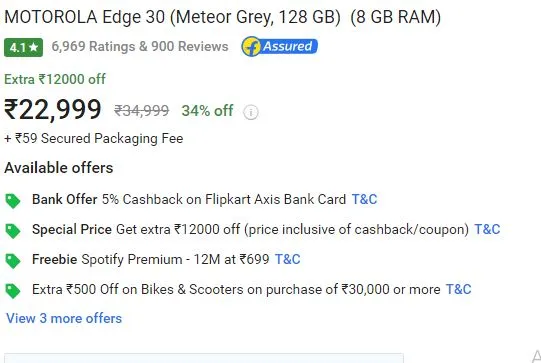
Task: Click the Flipkart Assured badge
Action: point(279,46)
